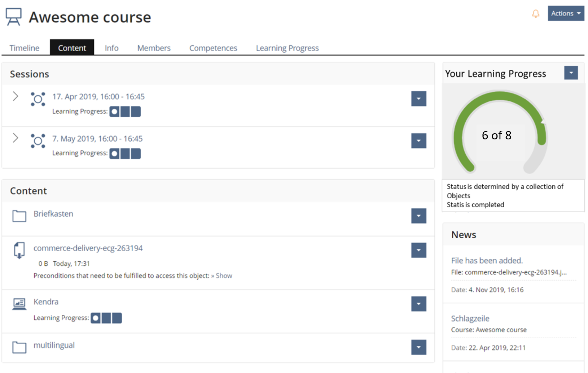Click the multilingual folder icon
The width and height of the screenshot is (588, 373).
point(19,347)
